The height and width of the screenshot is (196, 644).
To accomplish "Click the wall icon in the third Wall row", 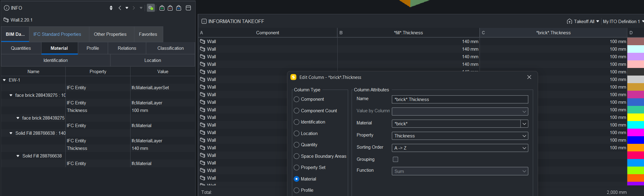I will [203, 57].
